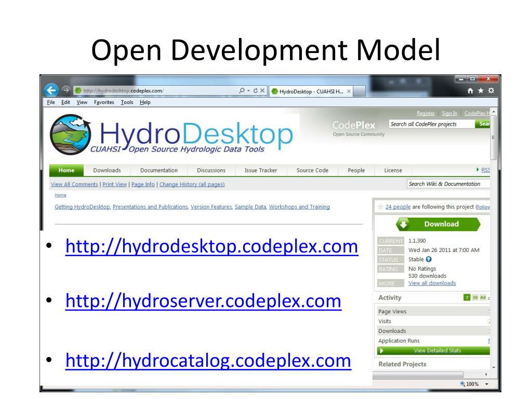
Task: Click the browser address bar URL
Action: point(124,90)
